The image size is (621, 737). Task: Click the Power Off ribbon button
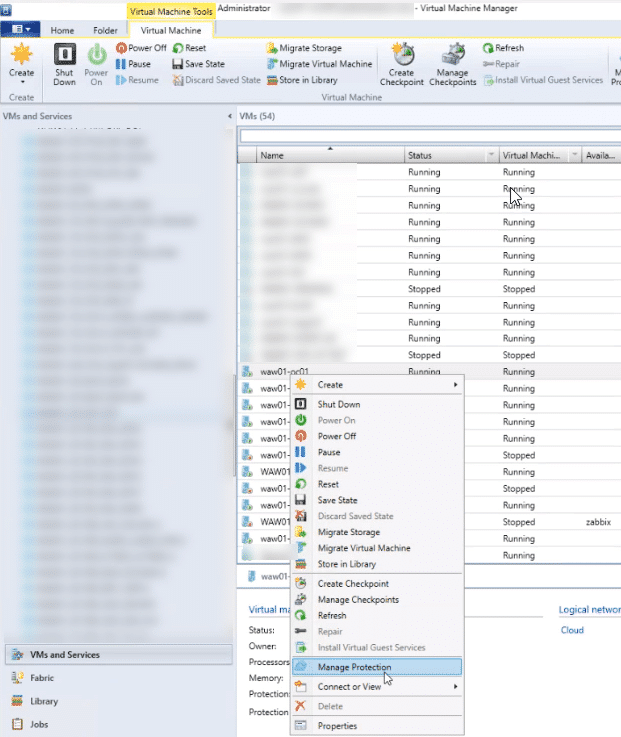pyautogui.click(x=141, y=48)
